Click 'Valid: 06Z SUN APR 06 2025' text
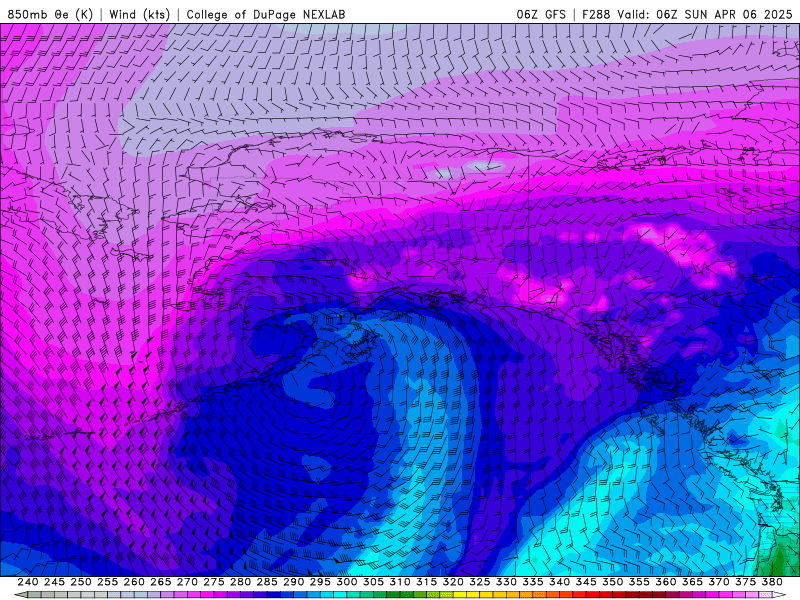Image resolution: width=800 pixels, height=600 pixels. point(705,14)
